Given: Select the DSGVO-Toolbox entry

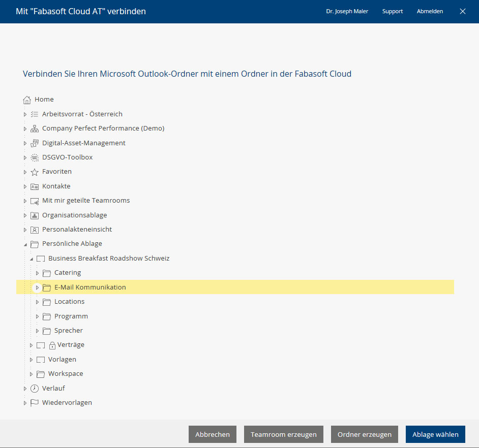Looking at the screenshot, I should [67, 157].
